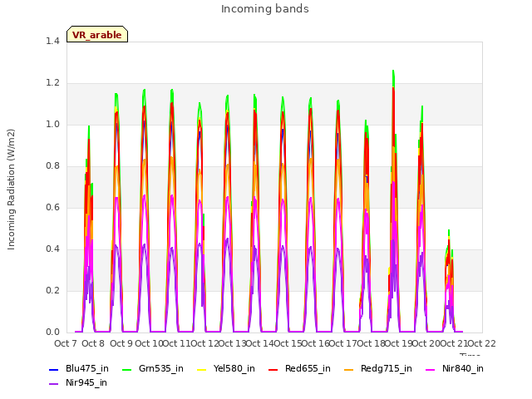Click the Nir945_in purple legend swatch
The image size is (532, 399).
click(53, 384)
